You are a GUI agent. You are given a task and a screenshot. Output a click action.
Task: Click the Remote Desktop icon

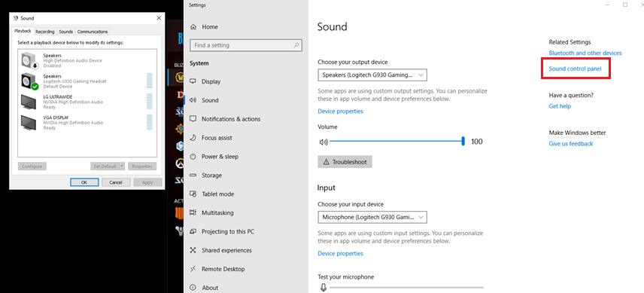[193, 269]
